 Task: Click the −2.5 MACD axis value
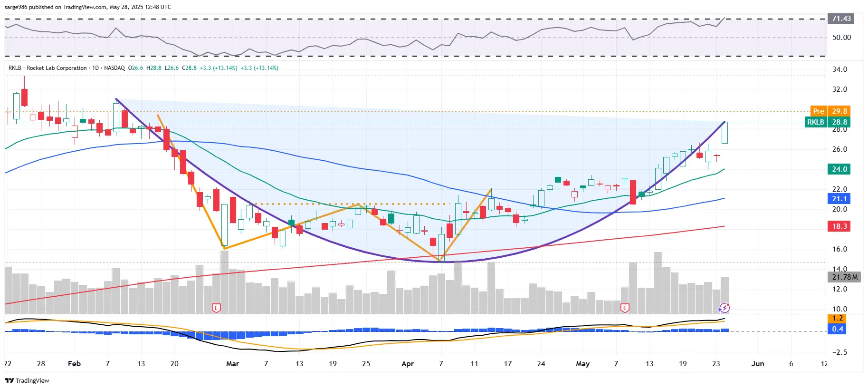839,352
